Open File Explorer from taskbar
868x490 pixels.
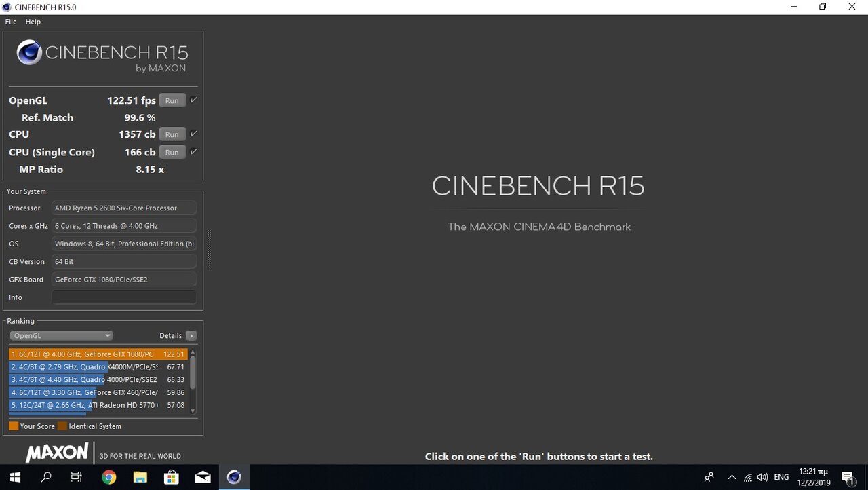(x=140, y=477)
